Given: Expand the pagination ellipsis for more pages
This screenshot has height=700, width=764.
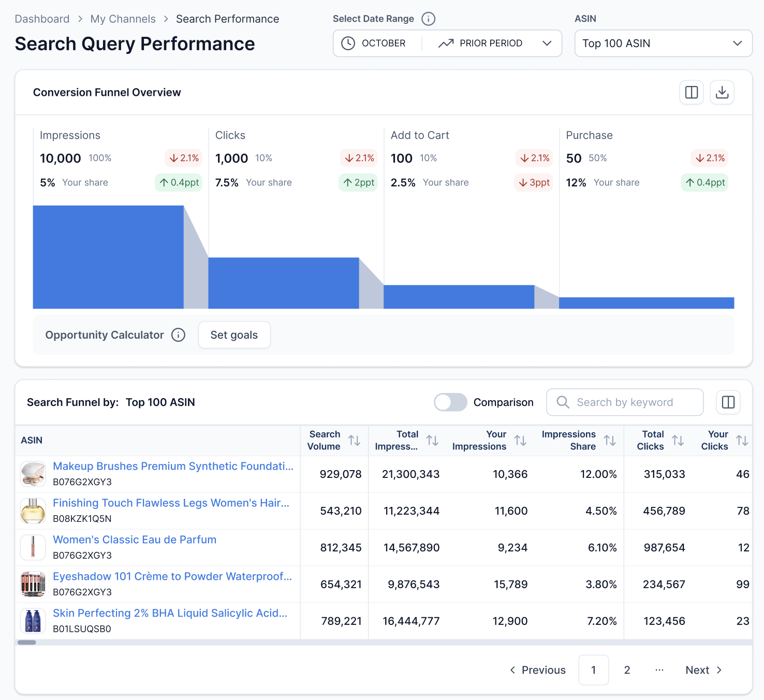Looking at the screenshot, I should tap(659, 669).
